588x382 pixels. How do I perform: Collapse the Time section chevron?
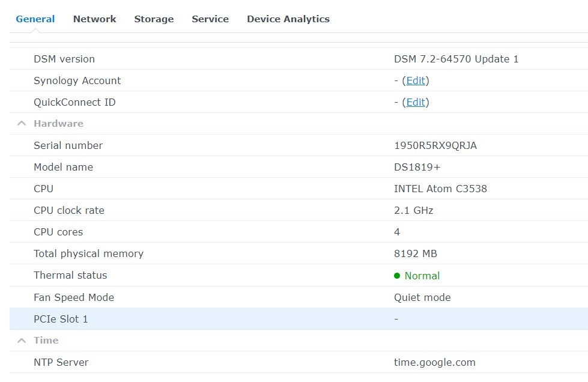coord(22,341)
